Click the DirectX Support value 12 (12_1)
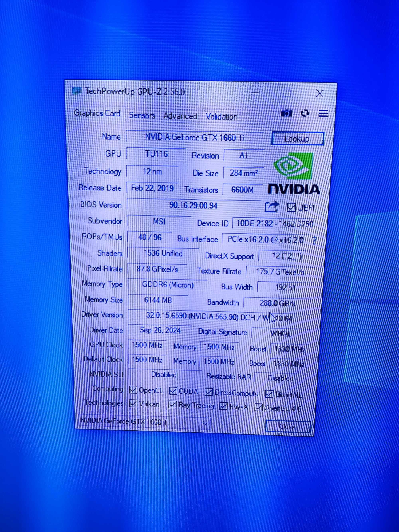Viewport: 399px width, 532px height. (x=287, y=256)
